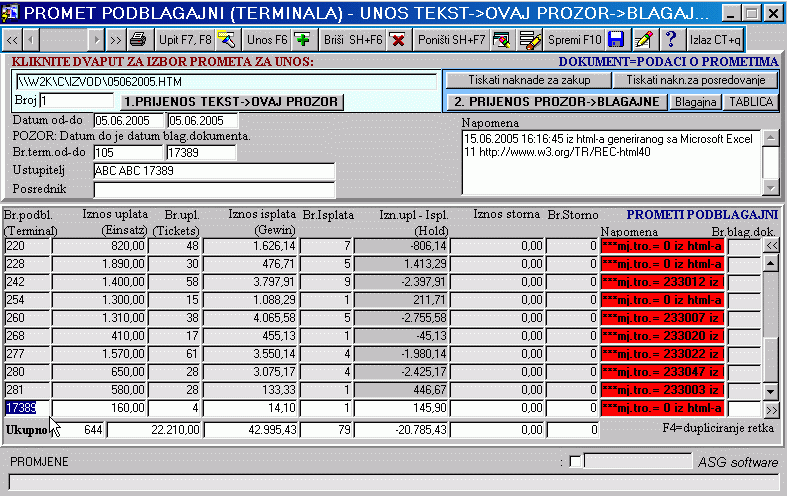Click the table vertical scrollbar thumb
Screen dimensions: 787x496
pos(771,359)
